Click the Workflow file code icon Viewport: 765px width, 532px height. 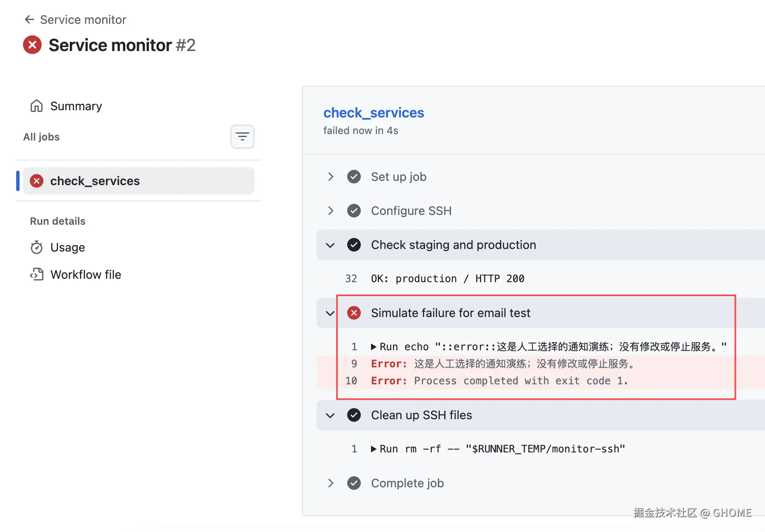tap(37, 275)
